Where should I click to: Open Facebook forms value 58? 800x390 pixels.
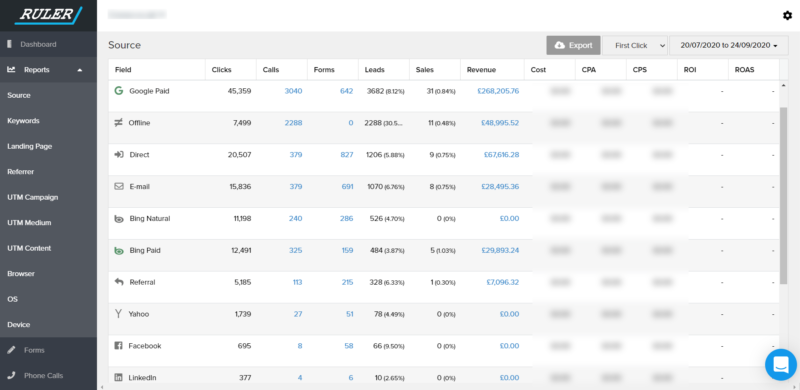point(349,346)
